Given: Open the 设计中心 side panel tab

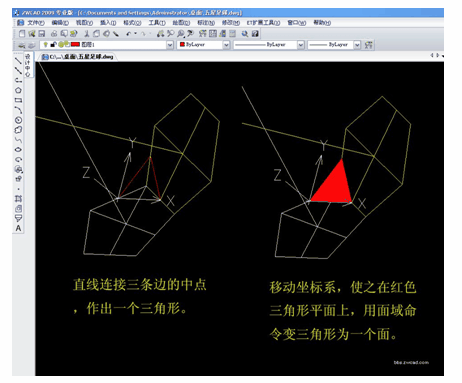Looking at the screenshot, I should [x=28, y=65].
